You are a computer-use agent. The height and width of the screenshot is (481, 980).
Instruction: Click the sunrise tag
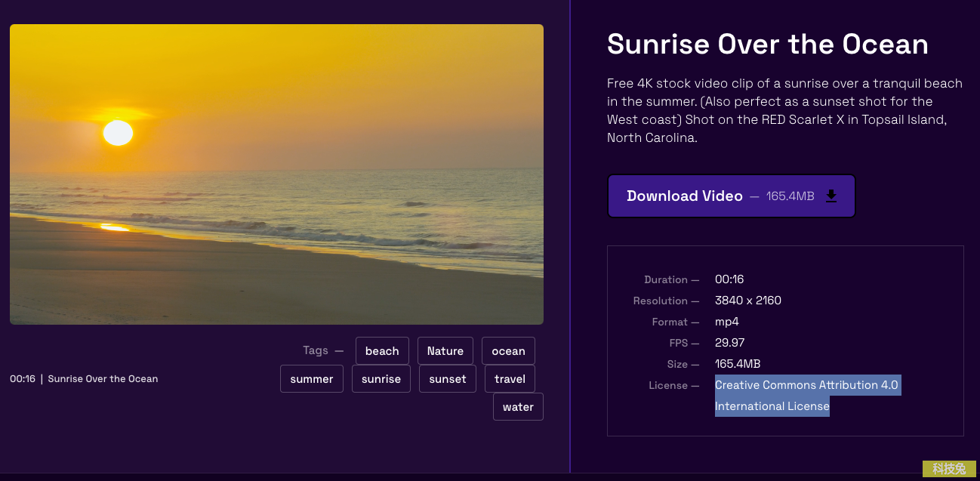pyautogui.click(x=381, y=379)
